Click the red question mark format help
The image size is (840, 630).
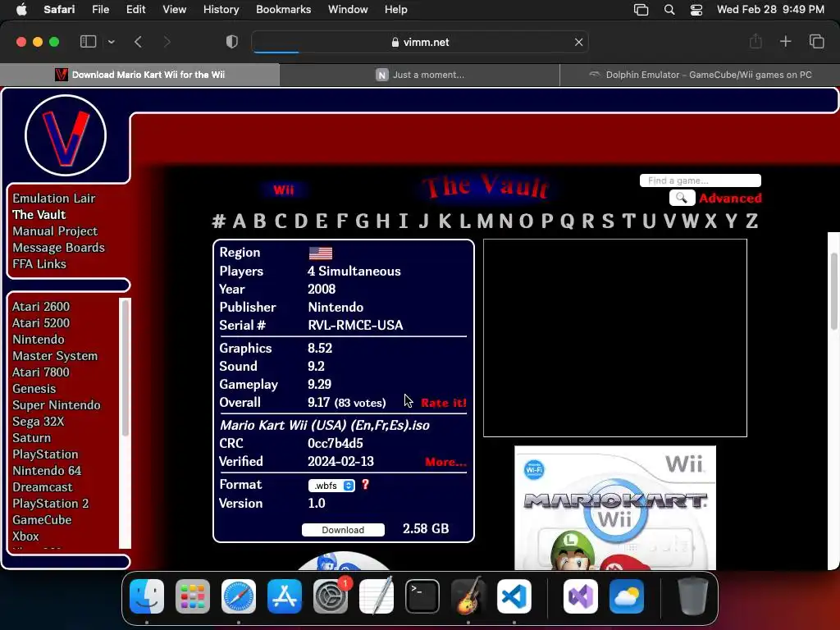click(x=365, y=485)
